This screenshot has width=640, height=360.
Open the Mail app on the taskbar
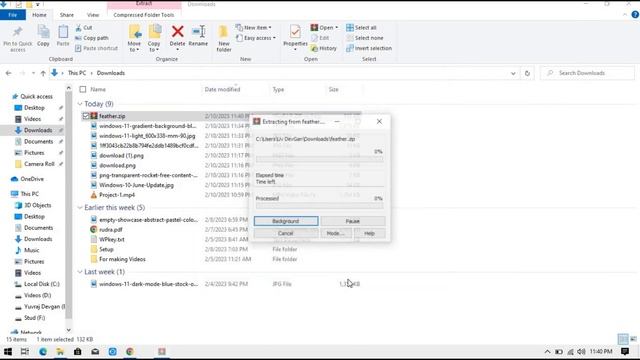95,351
